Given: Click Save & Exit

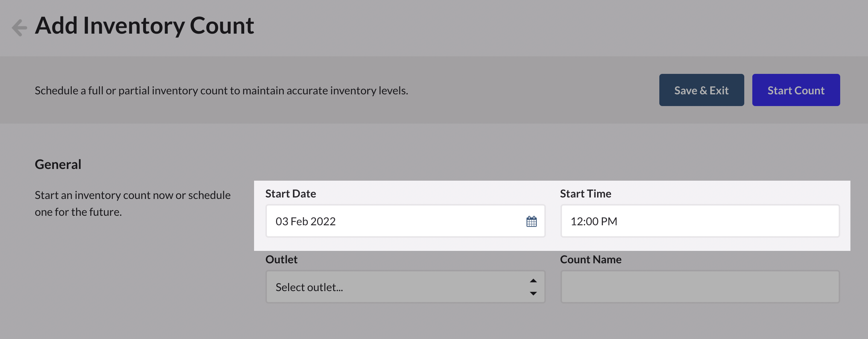Looking at the screenshot, I should [x=701, y=90].
